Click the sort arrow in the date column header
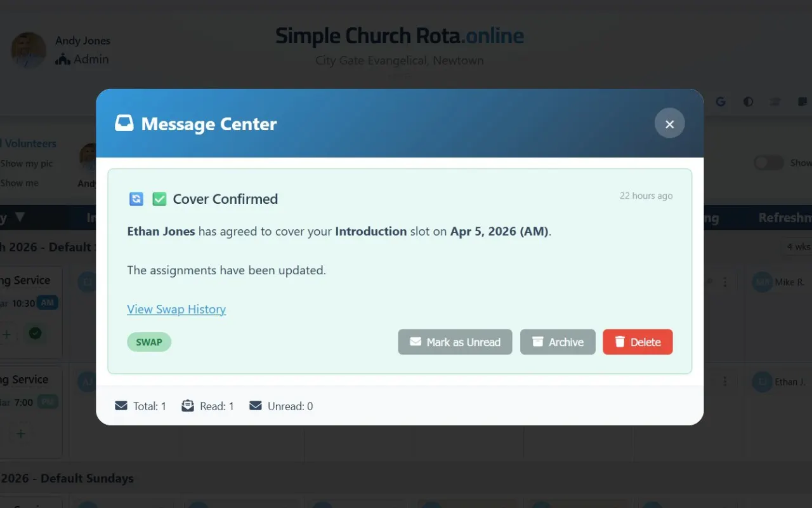 click(x=20, y=218)
